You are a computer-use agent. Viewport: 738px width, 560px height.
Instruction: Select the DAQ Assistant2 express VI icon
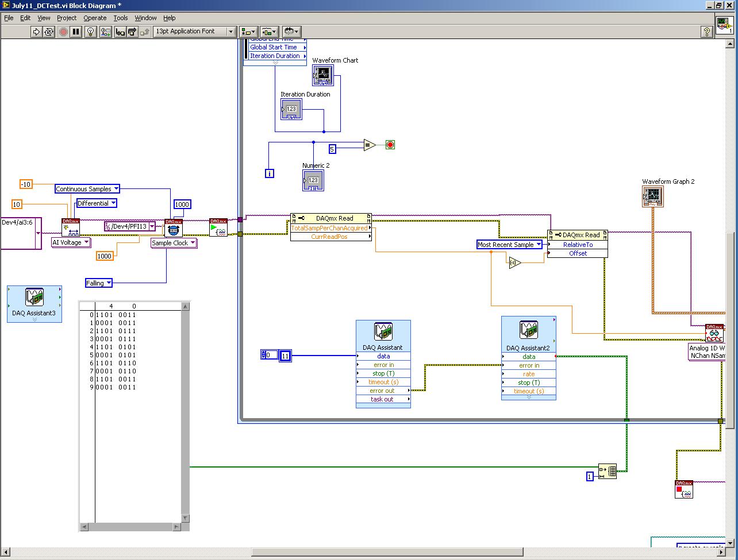click(529, 330)
